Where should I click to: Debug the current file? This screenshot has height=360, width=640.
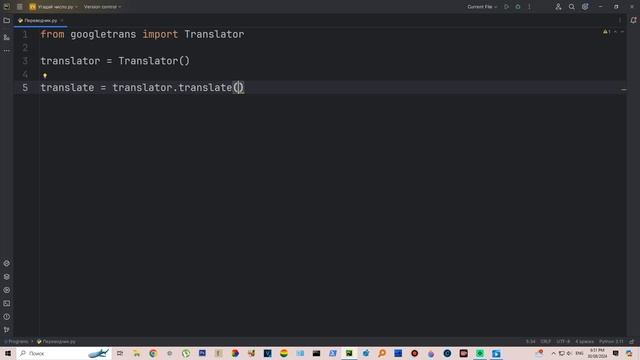tap(518, 7)
